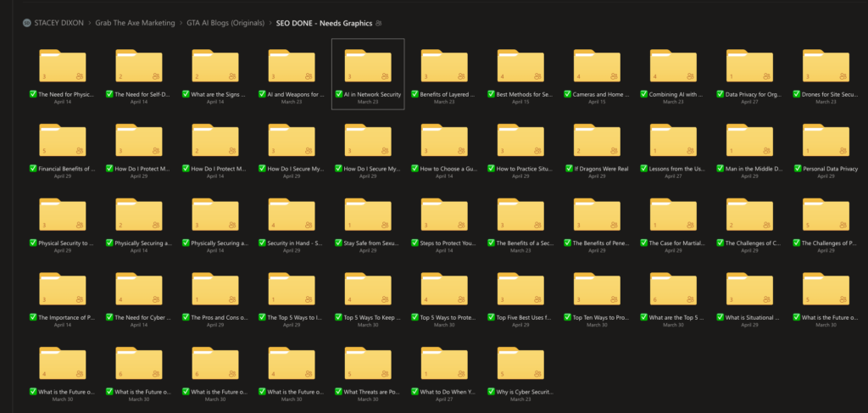The height and width of the screenshot is (413, 868).
Task: Click the 'Top Ten Ways to Pro...' folder name
Action: pyautogui.click(x=601, y=318)
